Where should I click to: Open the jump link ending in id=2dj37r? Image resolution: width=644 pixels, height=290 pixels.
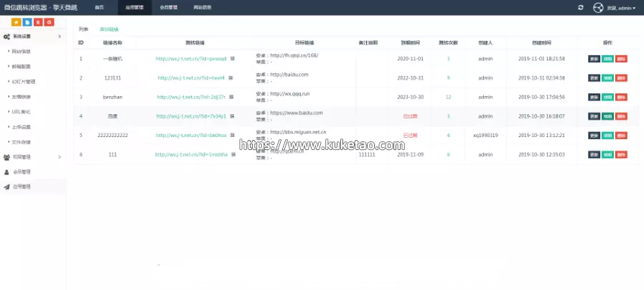pos(191,97)
